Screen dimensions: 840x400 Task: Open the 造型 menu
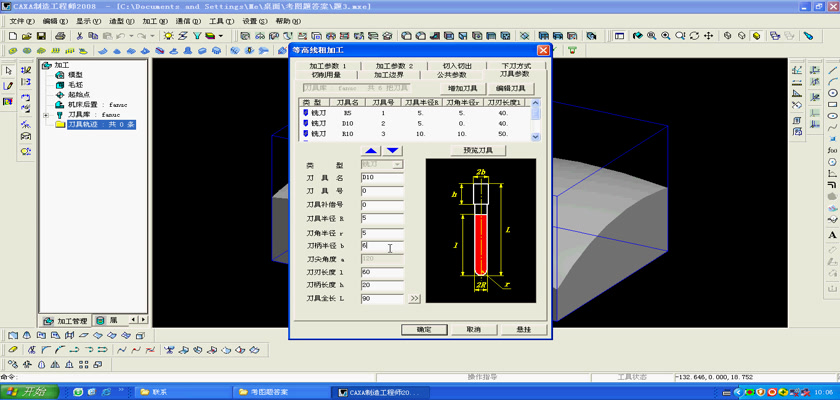pyautogui.click(x=121, y=21)
